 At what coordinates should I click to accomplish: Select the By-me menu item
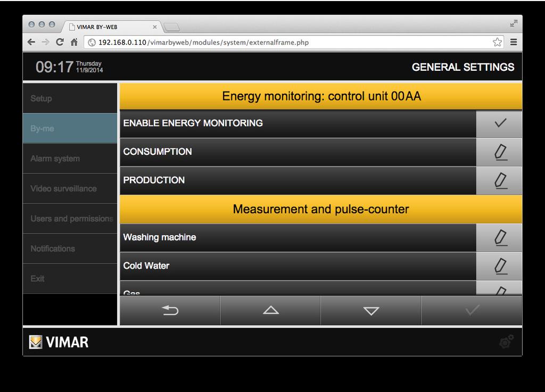pyautogui.click(x=70, y=129)
